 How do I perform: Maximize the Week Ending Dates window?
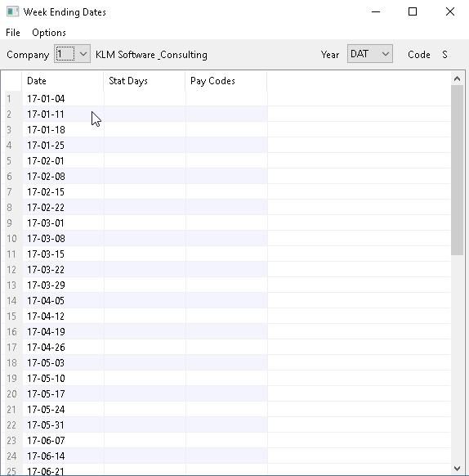tap(413, 11)
